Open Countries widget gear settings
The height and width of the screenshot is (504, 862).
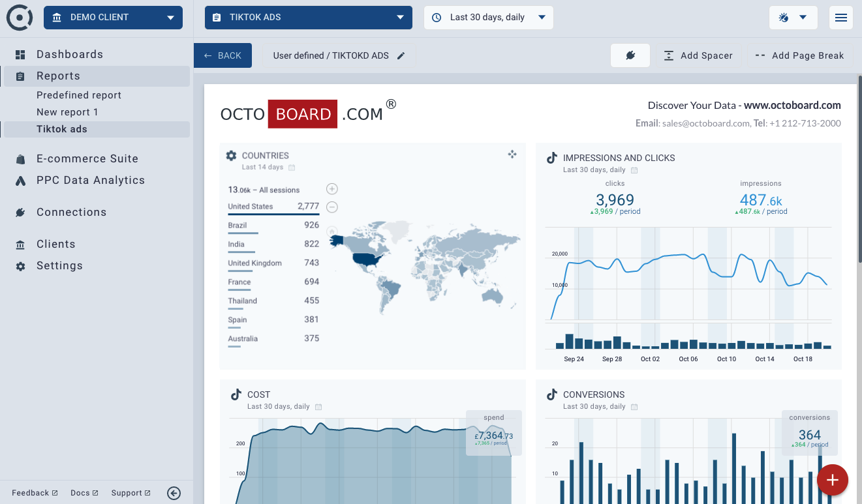pos(231,156)
